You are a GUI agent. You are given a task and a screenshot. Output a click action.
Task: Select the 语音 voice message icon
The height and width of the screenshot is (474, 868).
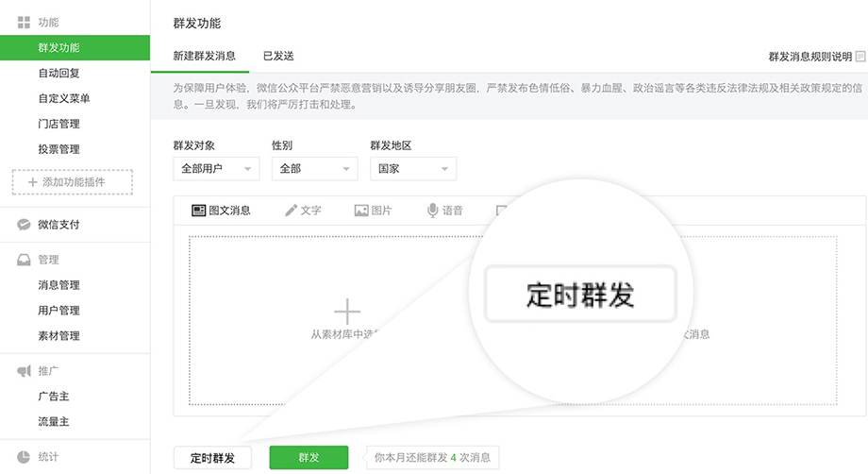tap(432, 211)
